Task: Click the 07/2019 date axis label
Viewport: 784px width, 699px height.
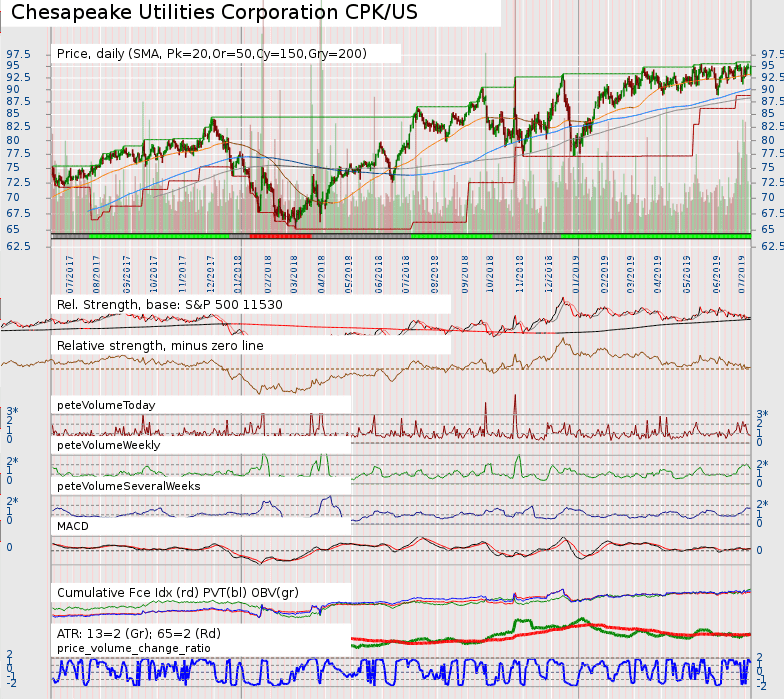Action: (x=742, y=274)
